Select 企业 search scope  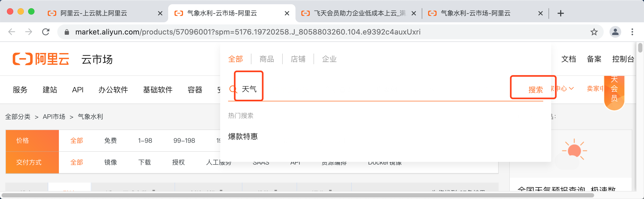329,59
